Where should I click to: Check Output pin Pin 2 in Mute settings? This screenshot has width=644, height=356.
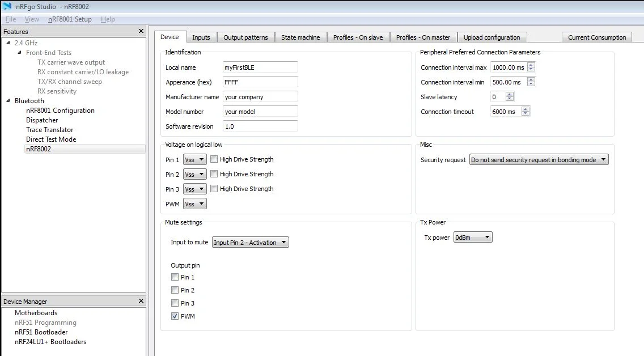tap(175, 290)
